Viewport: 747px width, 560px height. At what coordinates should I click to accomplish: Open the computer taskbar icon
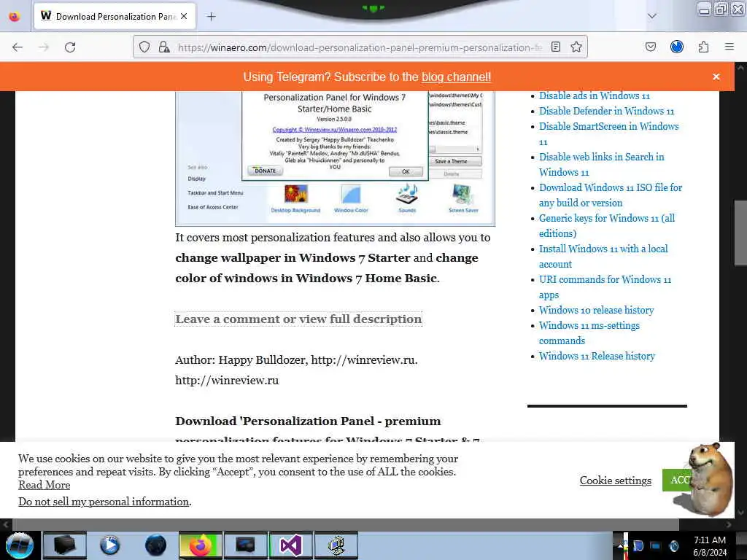[x=336, y=545]
